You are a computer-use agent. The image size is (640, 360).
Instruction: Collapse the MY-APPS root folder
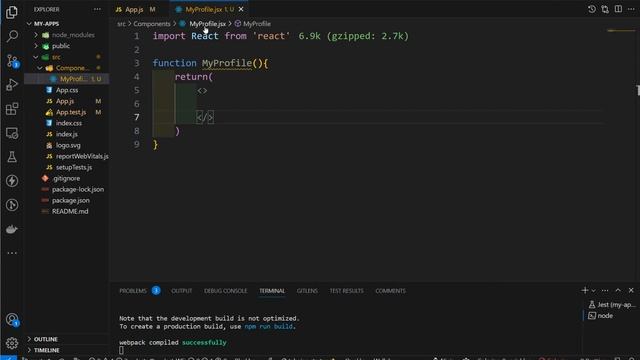(x=46, y=24)
